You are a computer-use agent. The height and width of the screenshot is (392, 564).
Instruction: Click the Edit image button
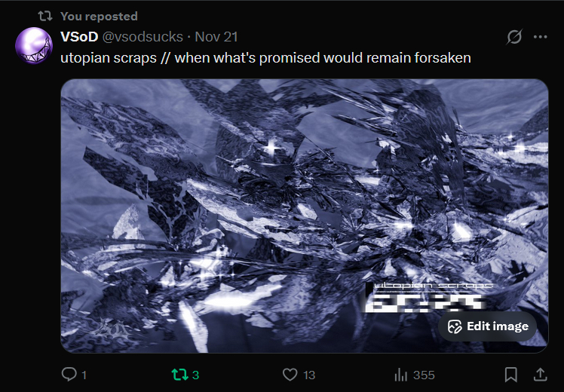[x=487, y=326]
